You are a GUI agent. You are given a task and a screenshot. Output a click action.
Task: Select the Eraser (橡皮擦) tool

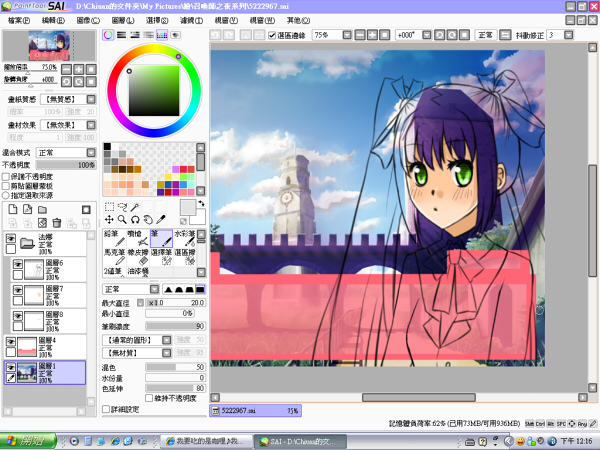coord(138,257)
